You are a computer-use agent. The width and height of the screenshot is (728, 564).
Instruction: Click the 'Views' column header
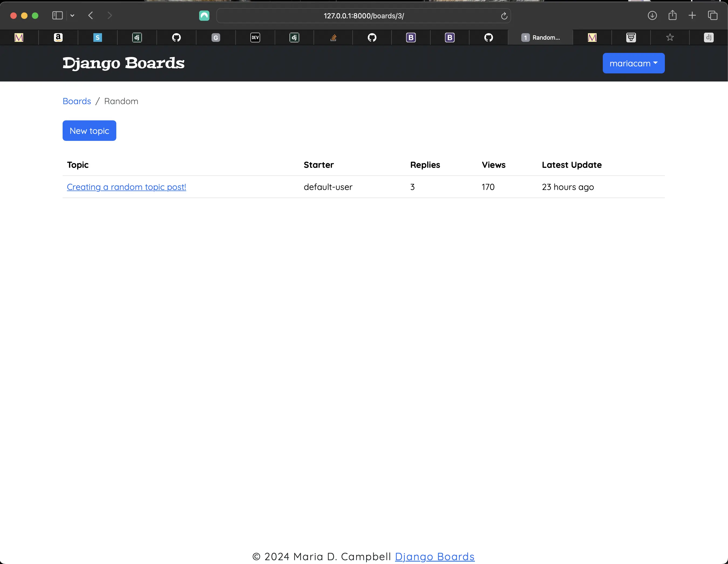494,165
